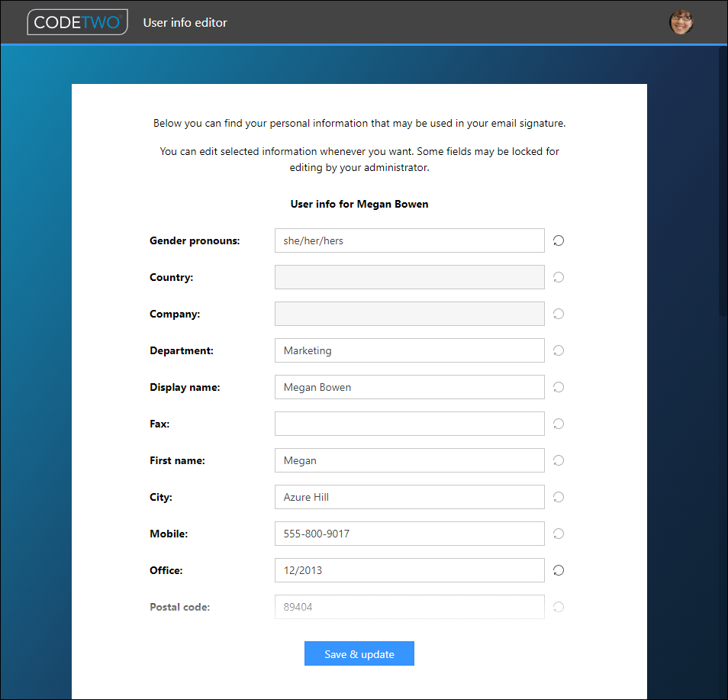
Task: Reset the Postal code field value
Action: coord(558,607)
